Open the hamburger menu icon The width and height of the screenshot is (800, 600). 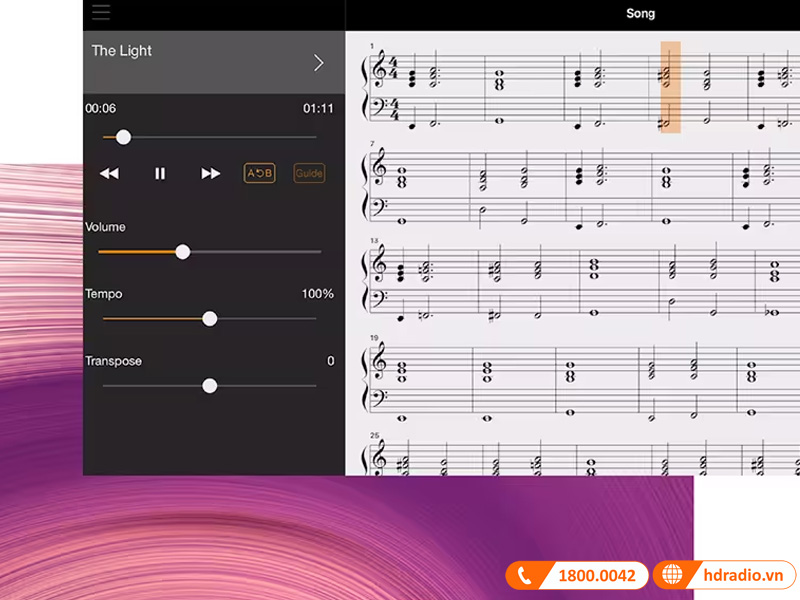point(100,13)
